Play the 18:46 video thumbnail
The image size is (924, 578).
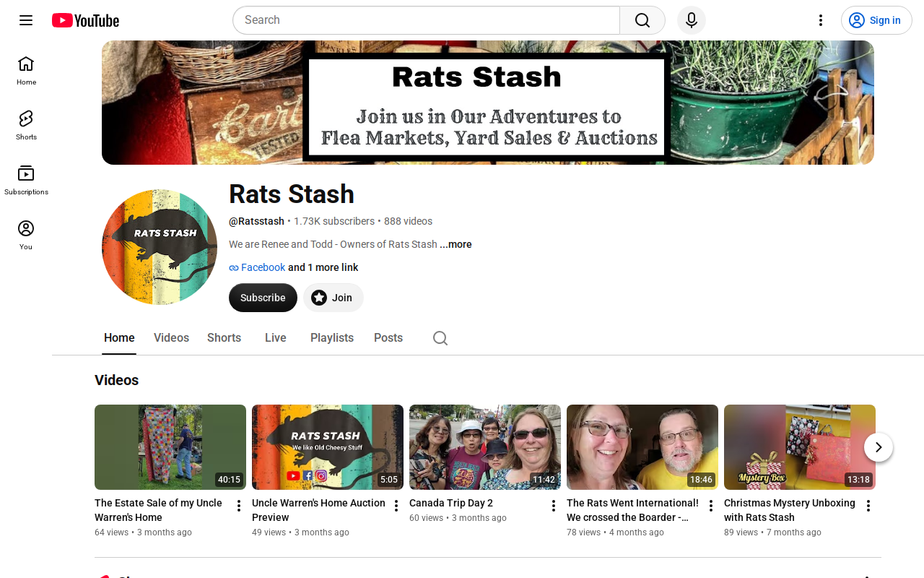(642, 447)
